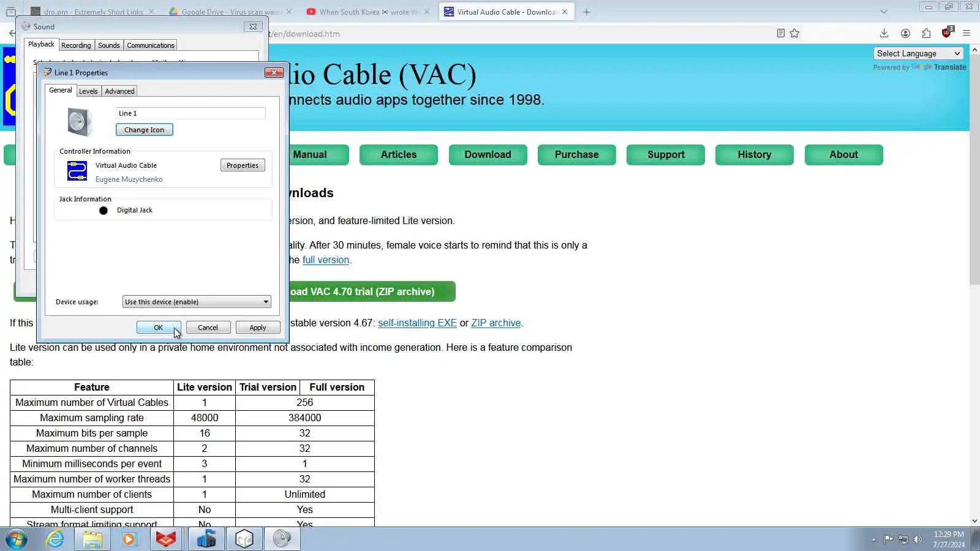The width and height of the screenshot is (980, 551).
Task: Close the Virtual Audio Cable tab
Action: 565,12
